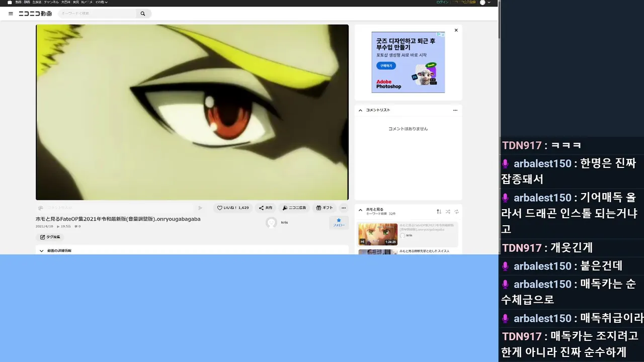Click the ニコニ広告 button
The width and height of the screenshot is (644, 362).
[294, 208]
